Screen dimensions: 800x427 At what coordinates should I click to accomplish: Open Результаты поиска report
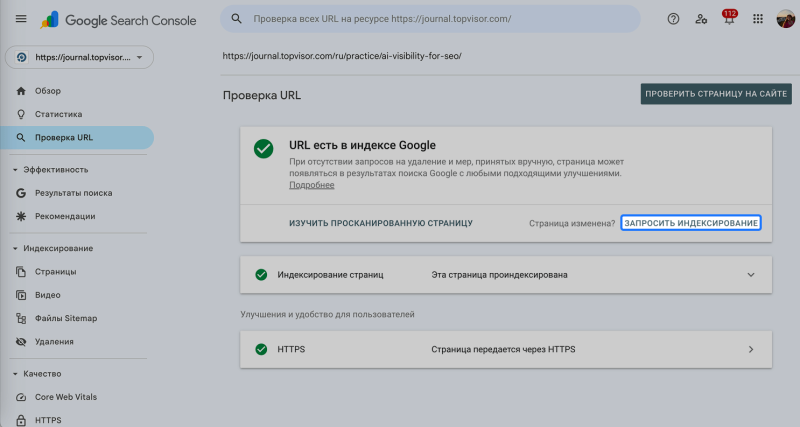click(x=73, y=193)
